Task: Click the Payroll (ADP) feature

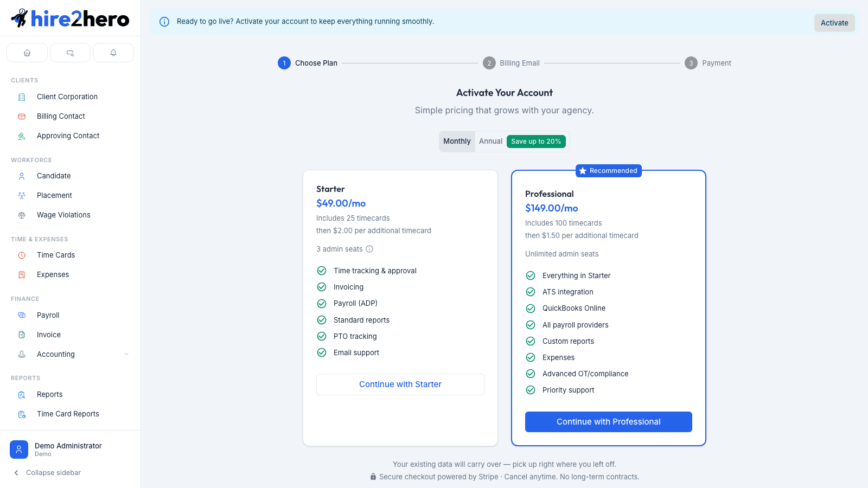Action: (x=355, y=304)
